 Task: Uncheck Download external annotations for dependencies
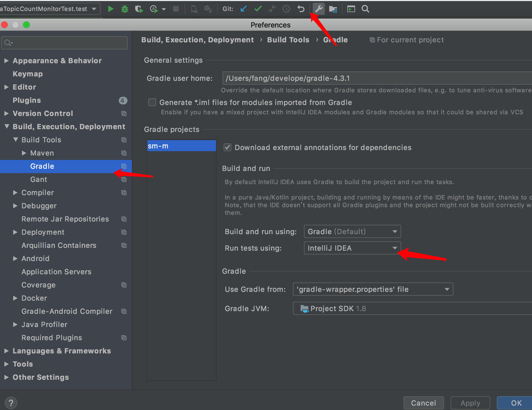228,148
